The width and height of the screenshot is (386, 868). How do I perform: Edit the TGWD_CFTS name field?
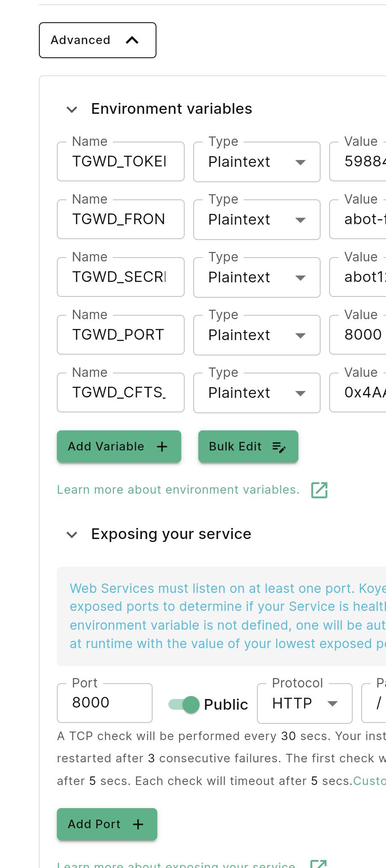121,393
